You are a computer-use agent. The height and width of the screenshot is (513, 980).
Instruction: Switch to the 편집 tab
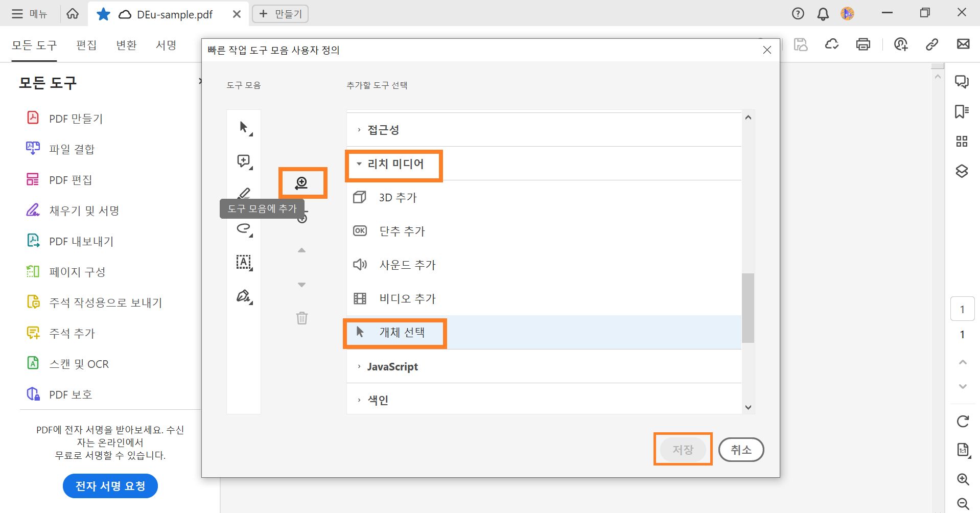point(86,45)
